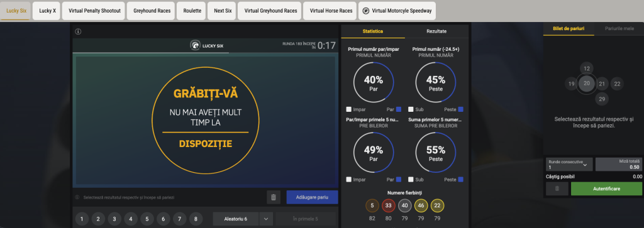Switch to the Statistica tab
This screenshot has height=228, width=644.
[373, 31]
